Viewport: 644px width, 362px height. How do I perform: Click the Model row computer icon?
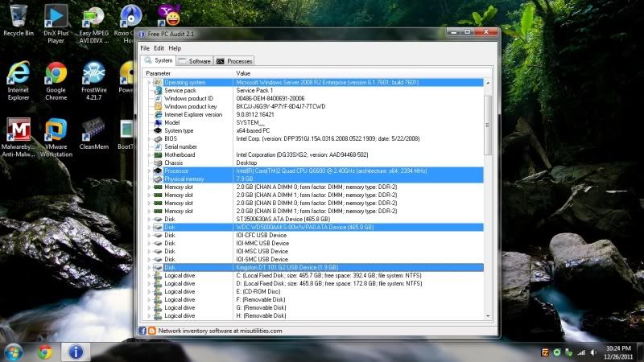[158, 123]
